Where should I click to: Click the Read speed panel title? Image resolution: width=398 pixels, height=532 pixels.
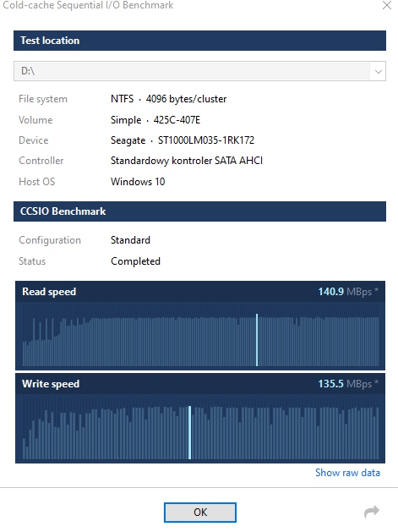click(49, 292)
